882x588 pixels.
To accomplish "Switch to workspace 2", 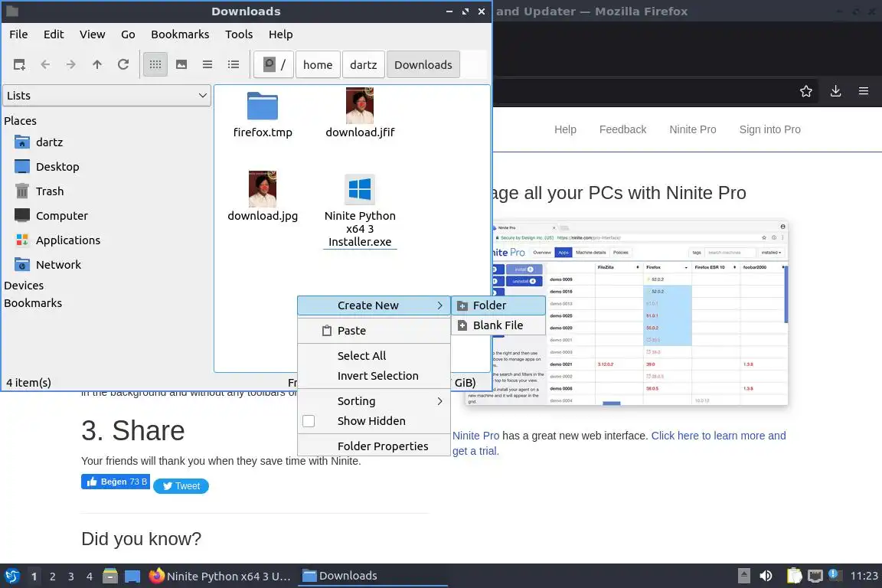I will pos(52,577).
